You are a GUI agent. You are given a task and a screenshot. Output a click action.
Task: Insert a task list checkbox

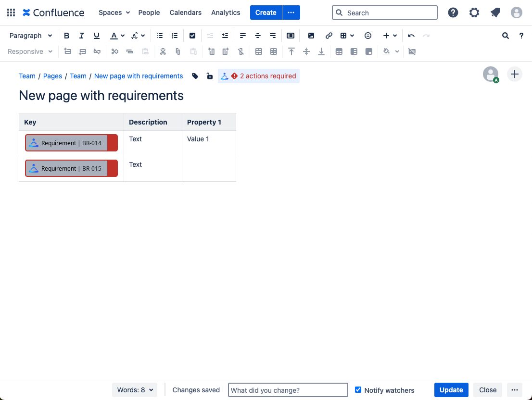click(192, 36)
